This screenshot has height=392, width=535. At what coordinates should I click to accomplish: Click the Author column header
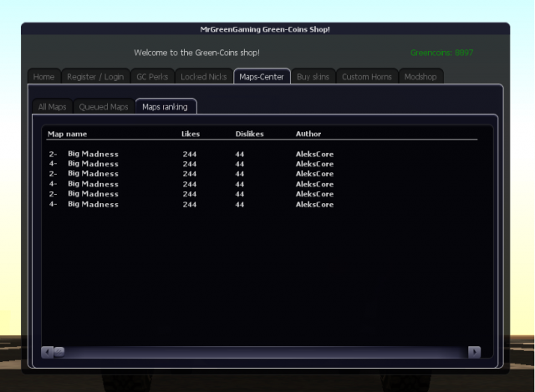308,134
